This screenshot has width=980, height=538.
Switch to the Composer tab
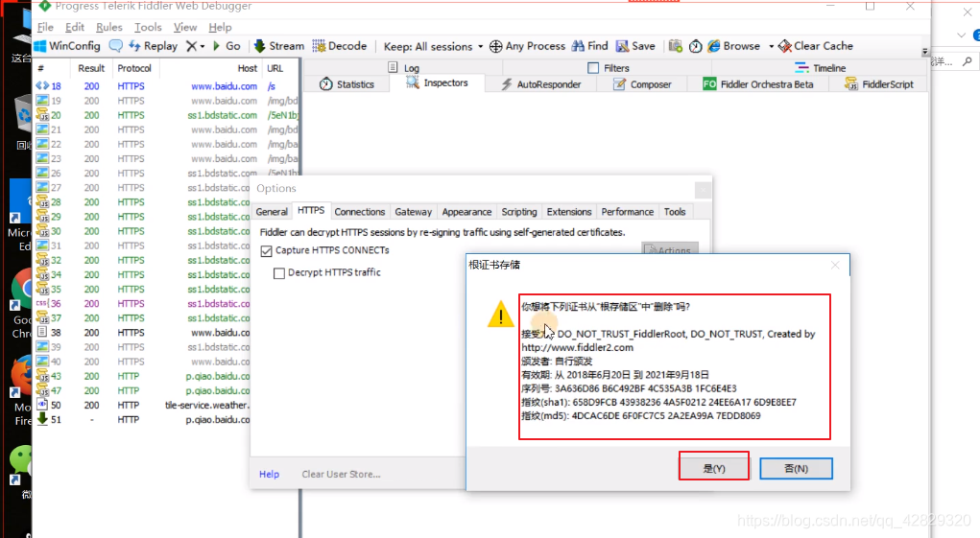click(642, 84)
